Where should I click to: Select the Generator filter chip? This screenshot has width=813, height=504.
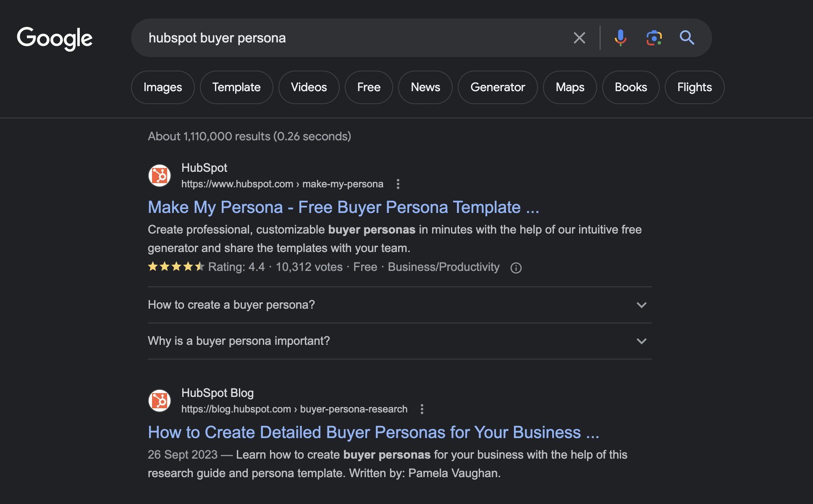498,87
